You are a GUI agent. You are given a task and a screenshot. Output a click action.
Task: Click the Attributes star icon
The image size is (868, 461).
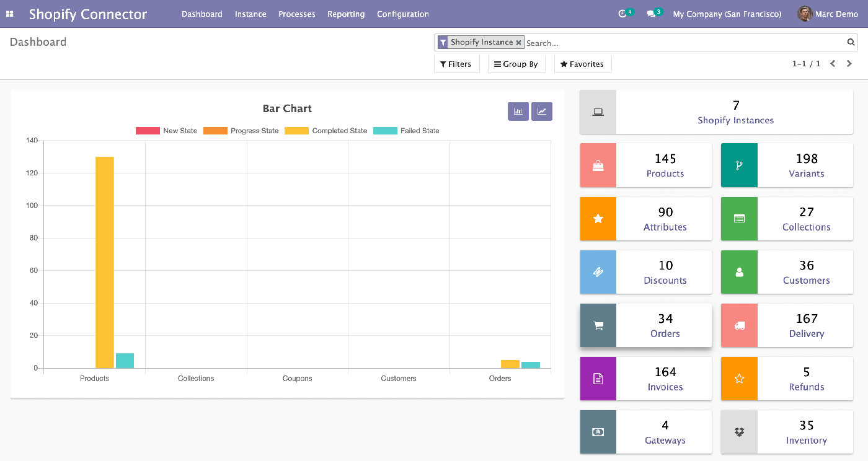click(598, 219)
